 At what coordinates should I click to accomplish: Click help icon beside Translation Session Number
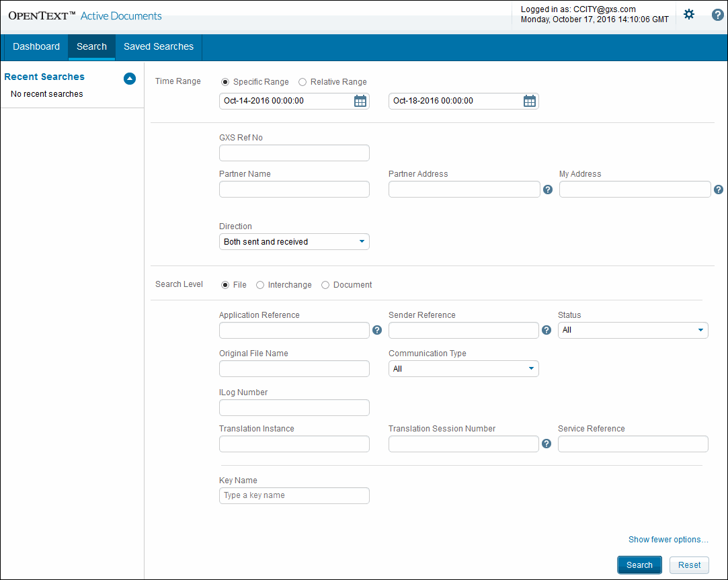click(547, 444)
